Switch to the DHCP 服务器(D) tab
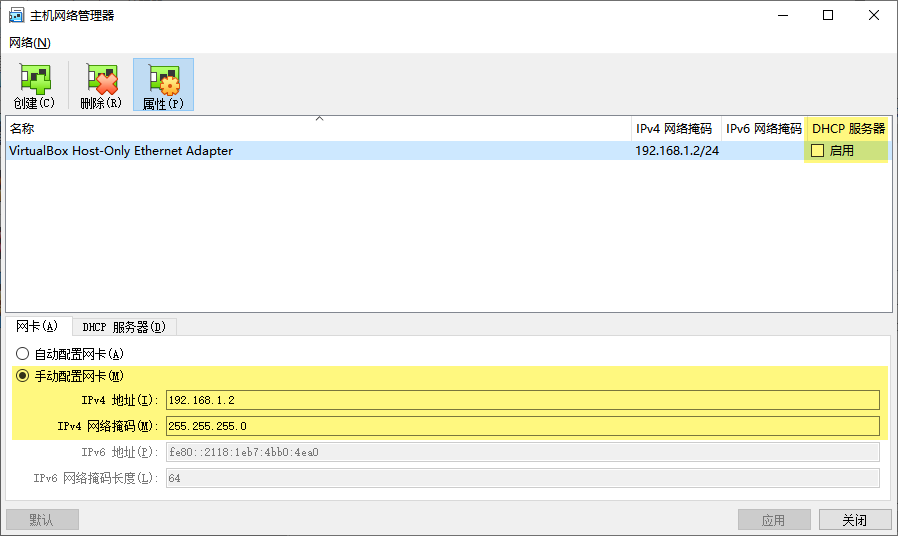Viewport: 898px width, 536px height. tap(124, 327)
